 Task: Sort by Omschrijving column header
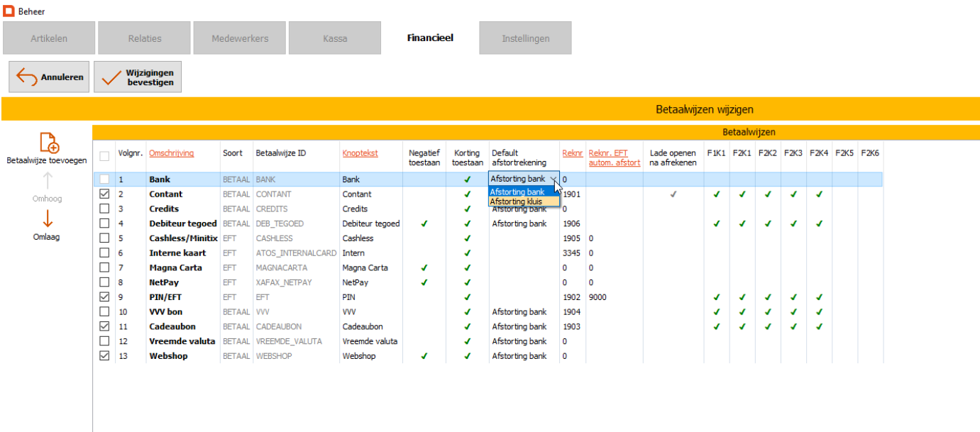point(171,153)
